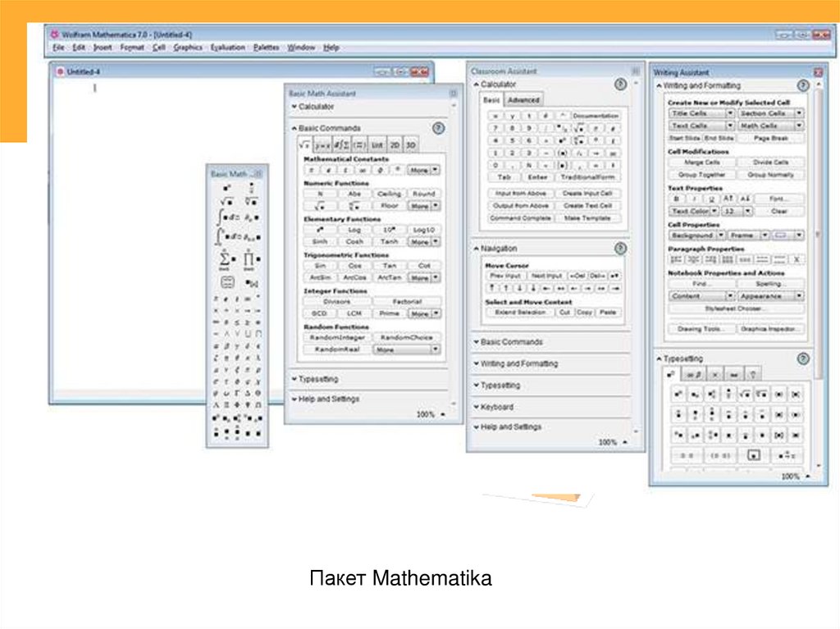Insert summation symbol from small Basic Math palette
The image size is (840, 629).
(226, 259)
